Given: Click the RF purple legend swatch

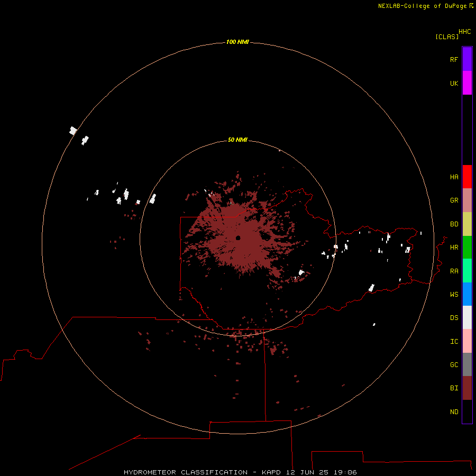Looking at the screenshot, I should tap(467, 59).
